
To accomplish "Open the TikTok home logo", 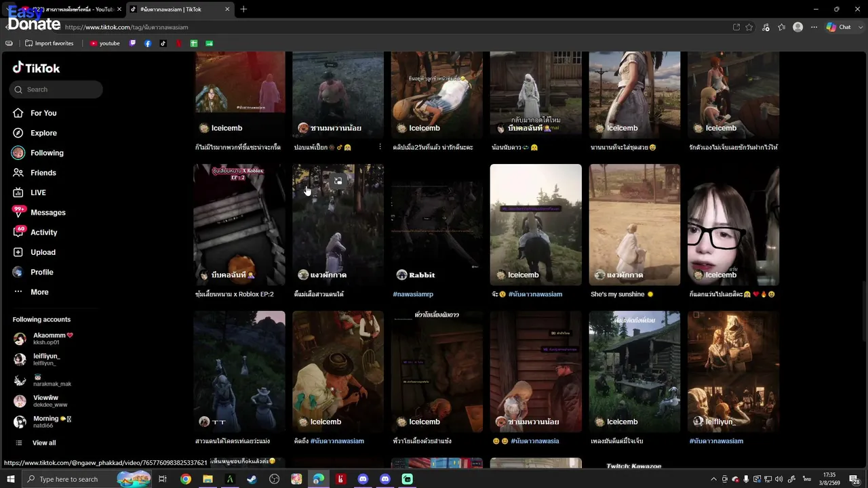I will 36,68.
